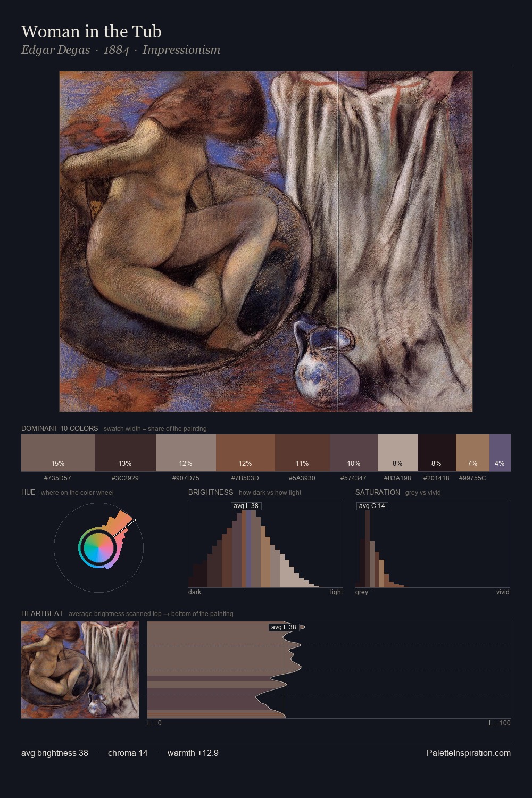Click the HUE section heading
The width and height of the screenshot is (532, 798).
point(28,492)
